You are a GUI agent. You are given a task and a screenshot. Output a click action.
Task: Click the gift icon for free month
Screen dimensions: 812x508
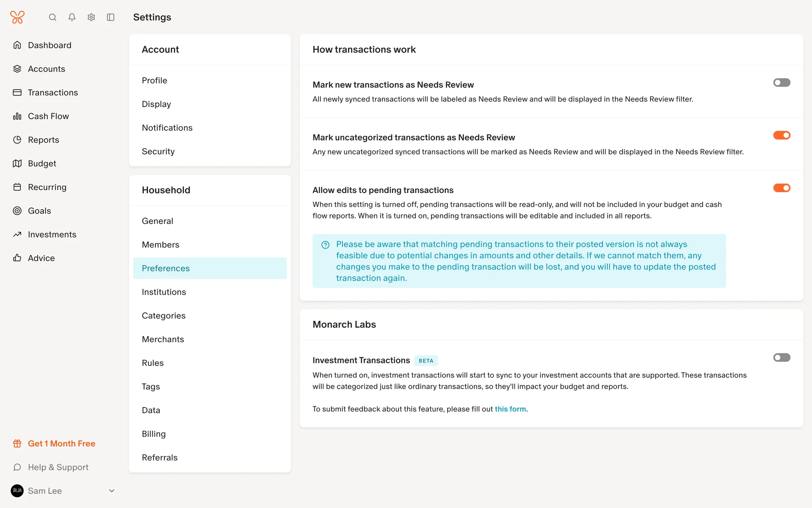coord(17,444)
